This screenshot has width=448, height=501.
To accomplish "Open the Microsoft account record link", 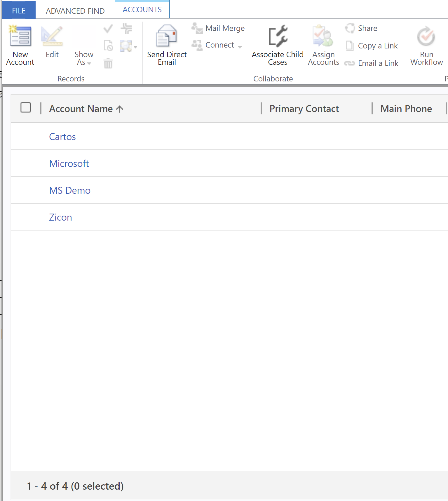I will pyautogui.click(x=69, y=163).
